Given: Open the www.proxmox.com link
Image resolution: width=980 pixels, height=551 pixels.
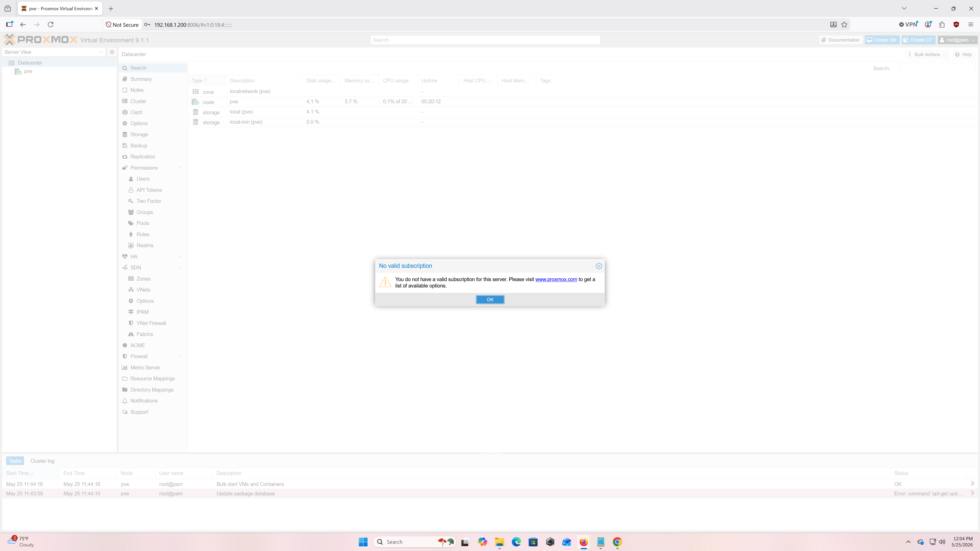Looking at the screenshot, I should 556,279.
